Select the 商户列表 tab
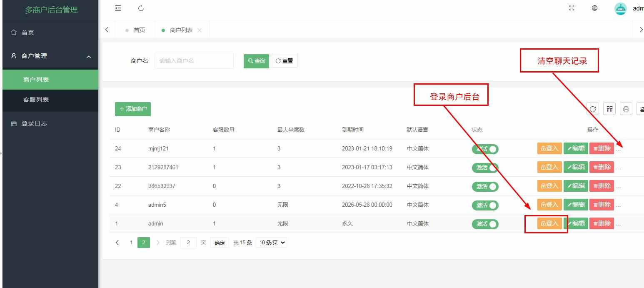Viewport: 644px width, 288px height. pos(181,30)
